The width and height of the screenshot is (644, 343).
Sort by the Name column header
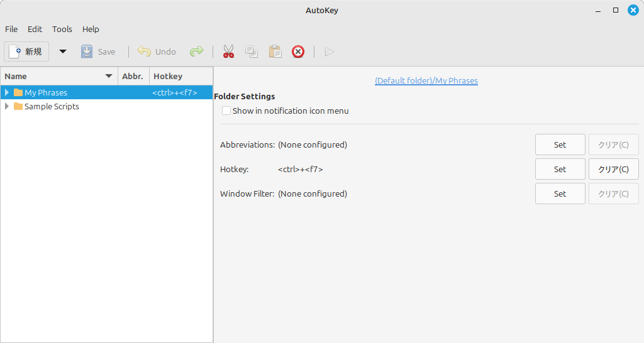[x=59, y=76]
